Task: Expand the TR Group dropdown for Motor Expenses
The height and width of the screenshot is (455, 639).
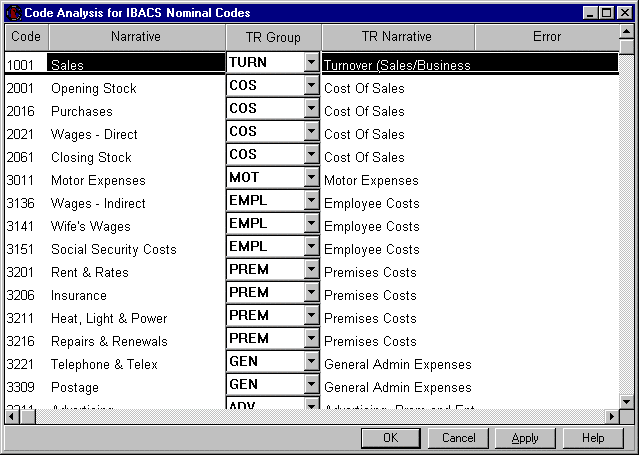Action: [311, 178]
